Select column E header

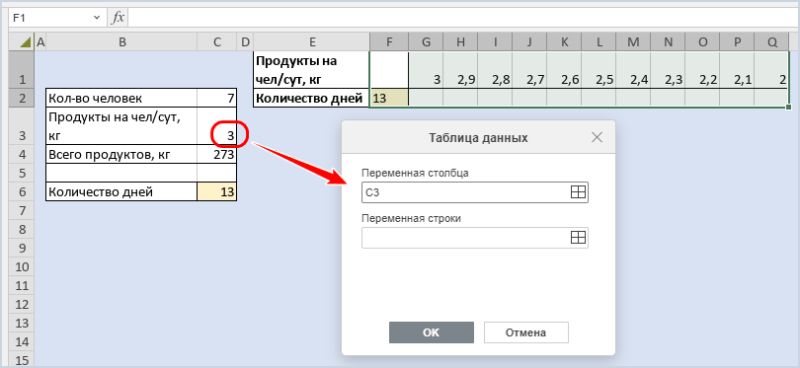pos(312,43)
